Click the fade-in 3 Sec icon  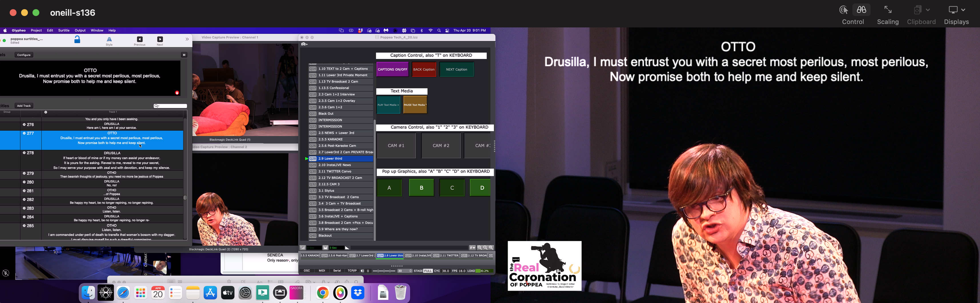(325, 248)
